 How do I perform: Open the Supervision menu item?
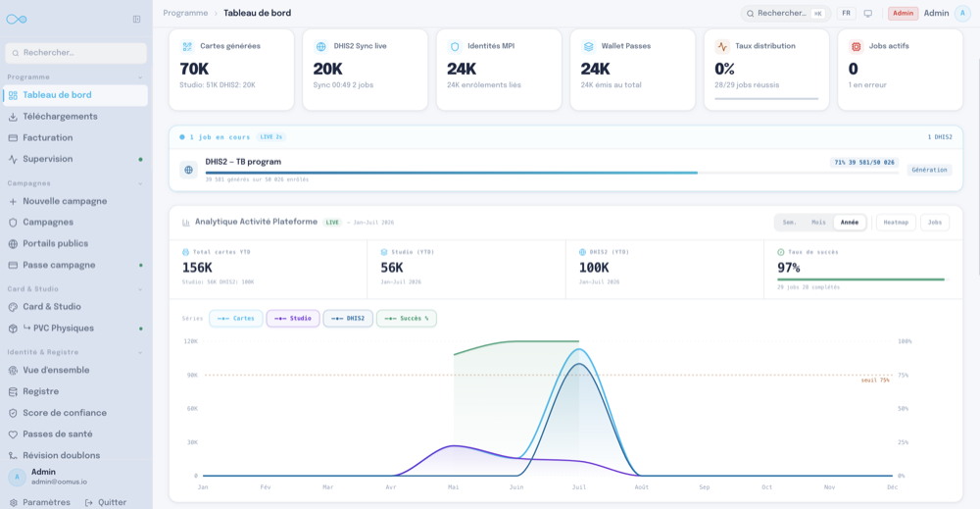75,160
